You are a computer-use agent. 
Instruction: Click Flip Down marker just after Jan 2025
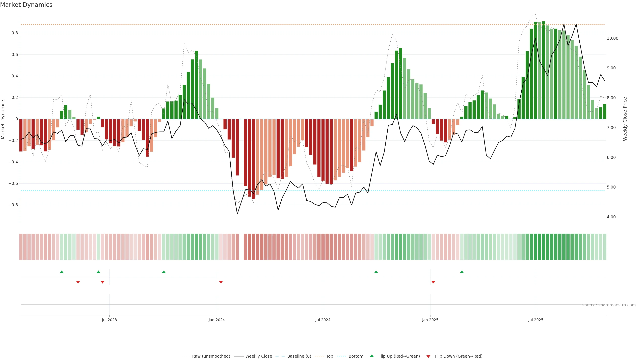tap(433, 282)
